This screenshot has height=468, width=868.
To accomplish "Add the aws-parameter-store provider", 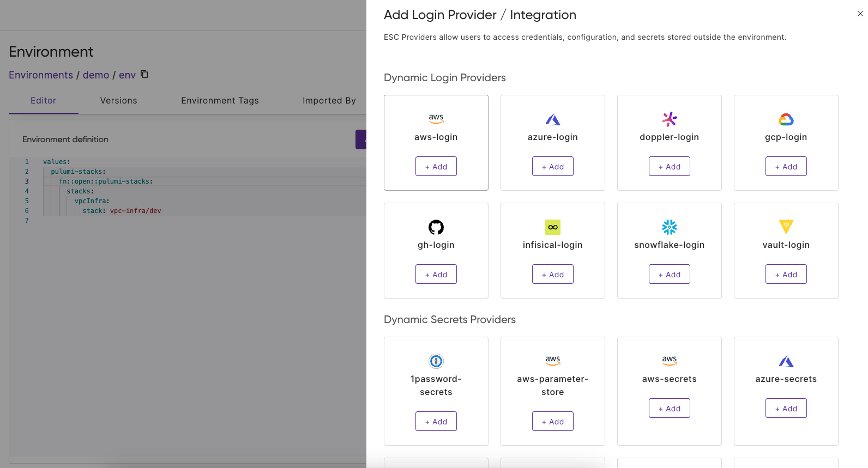I will [553, 421].
